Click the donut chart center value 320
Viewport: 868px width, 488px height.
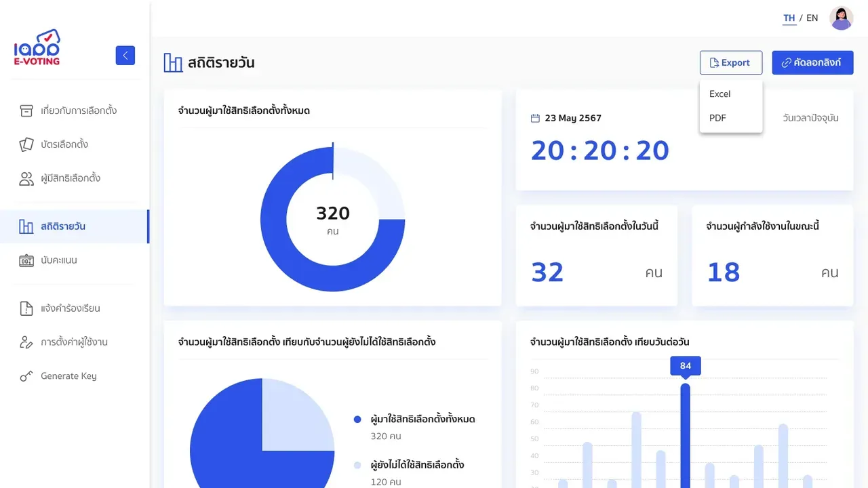333,213
